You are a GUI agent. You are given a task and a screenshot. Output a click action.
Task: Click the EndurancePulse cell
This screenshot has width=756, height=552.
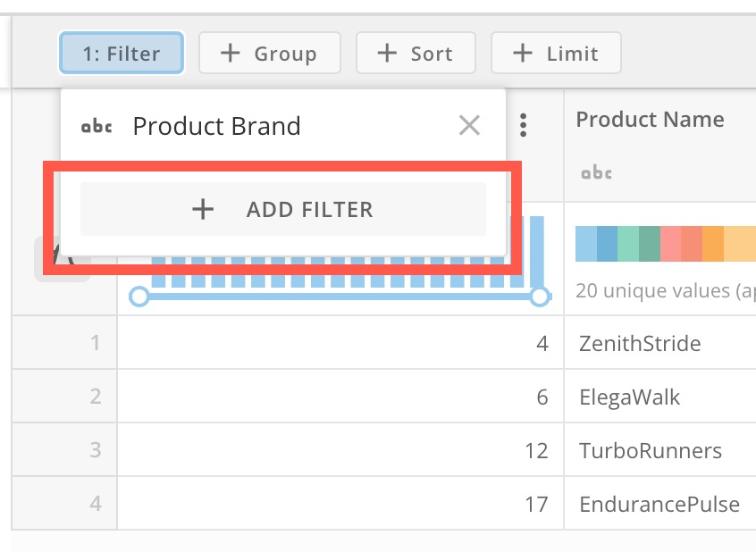pos(659,504)
